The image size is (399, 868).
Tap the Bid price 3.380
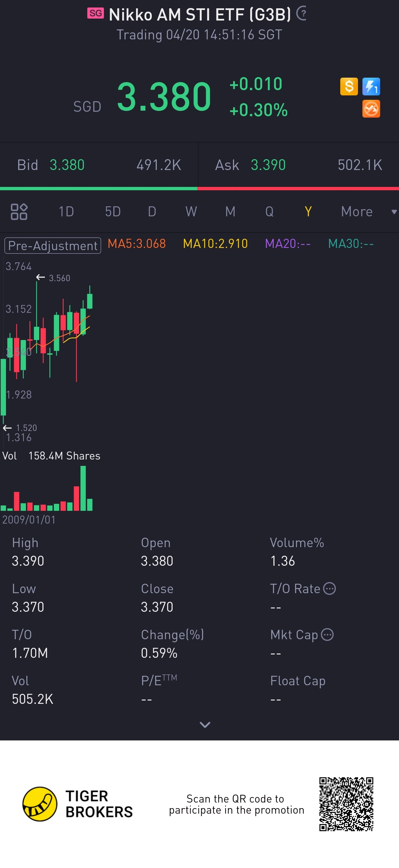coord(67,165)
